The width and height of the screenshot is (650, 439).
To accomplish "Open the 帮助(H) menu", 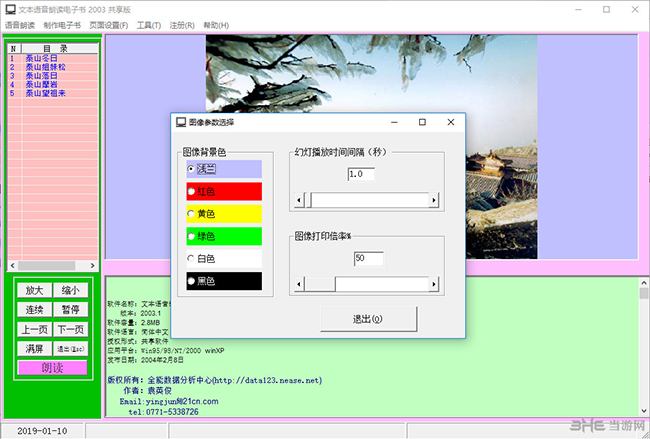I will click(216, 25).
